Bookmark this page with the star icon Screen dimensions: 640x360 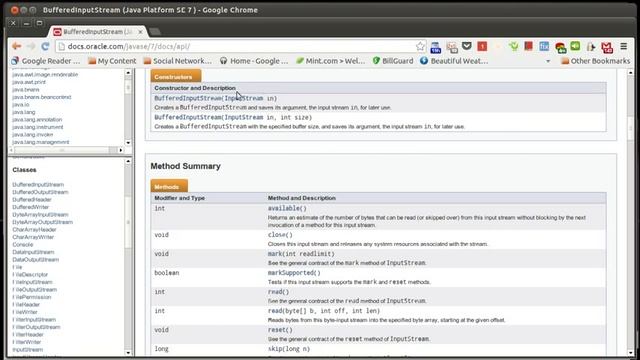(x=420, y=46)
